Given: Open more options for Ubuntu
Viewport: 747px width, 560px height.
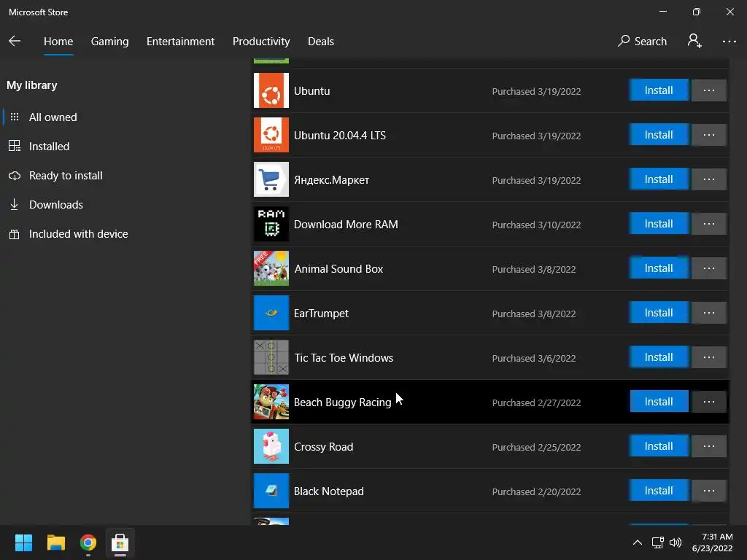Looking at the screenshot, I should point(708,90).
